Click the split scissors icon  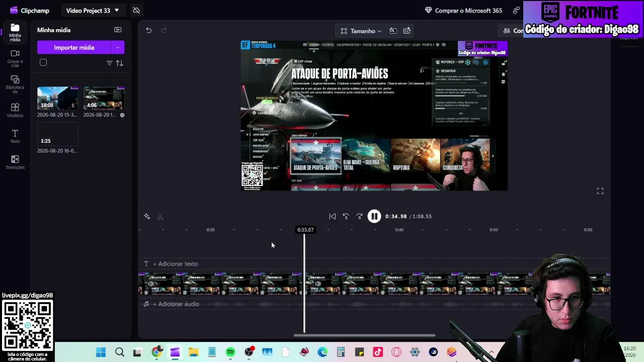coord(160,216)
